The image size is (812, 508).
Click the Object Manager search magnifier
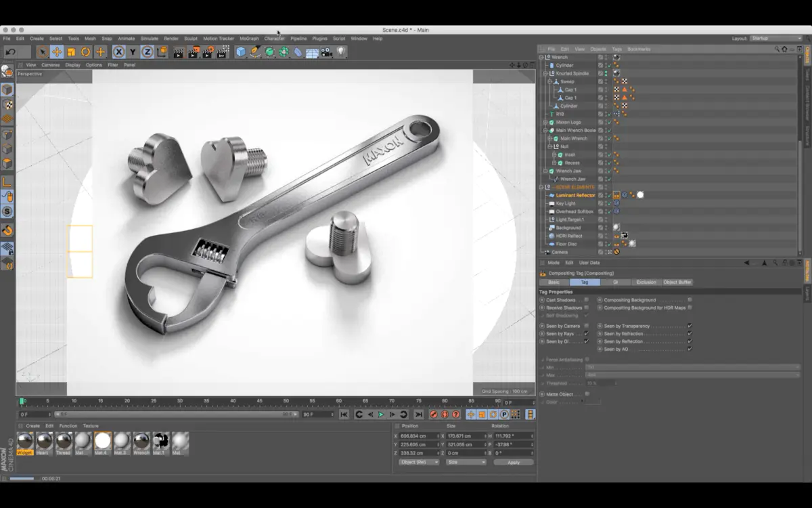coord(777,49)
